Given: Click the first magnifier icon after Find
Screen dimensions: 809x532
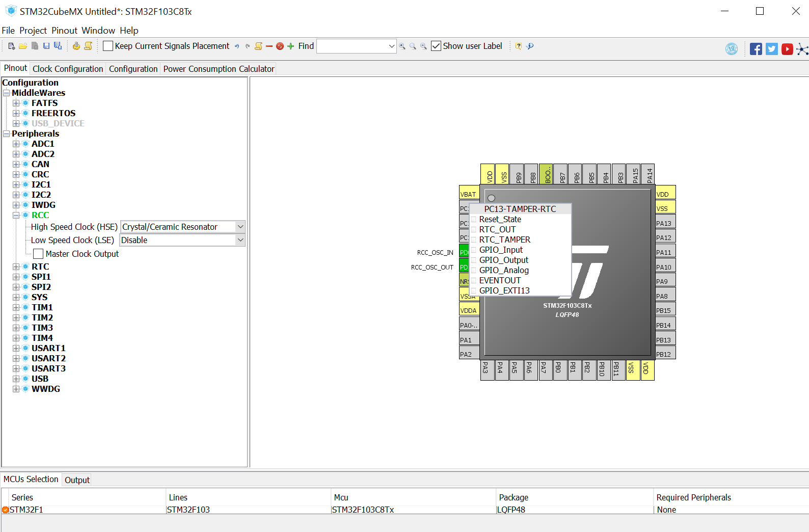Looking at the screenshot, I should click(x=402, y=46).
